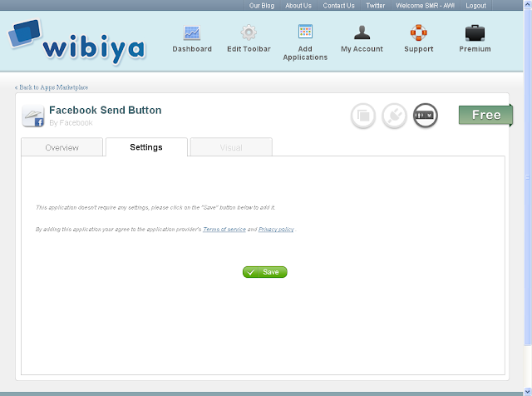
Task: Click the Premium label
Action: pyautogui.click(x=475, y=49)
